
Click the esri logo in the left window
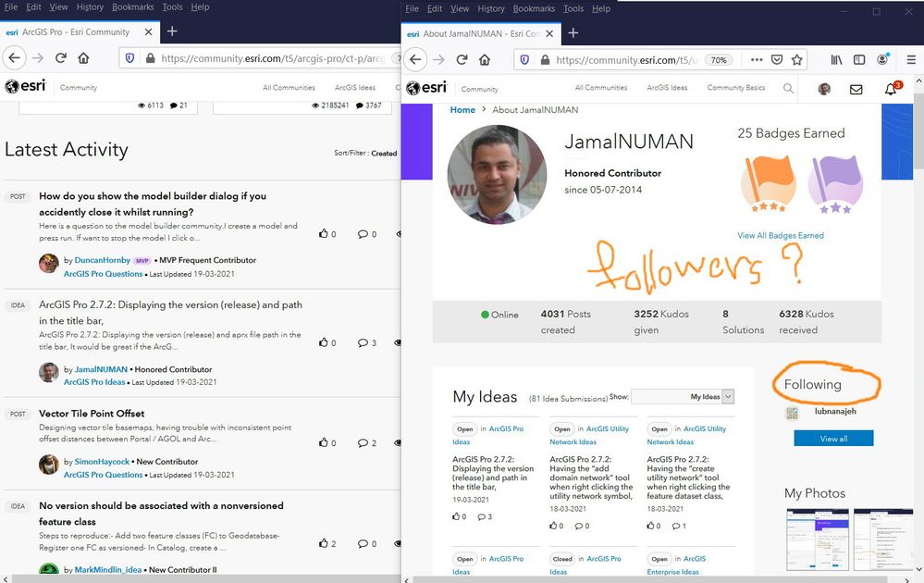[25, 86]
